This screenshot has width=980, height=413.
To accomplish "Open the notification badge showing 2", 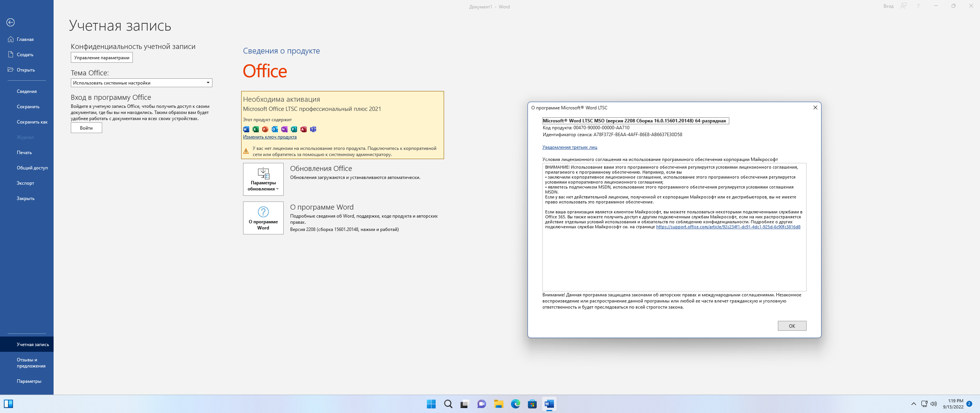I will point(969,404).
